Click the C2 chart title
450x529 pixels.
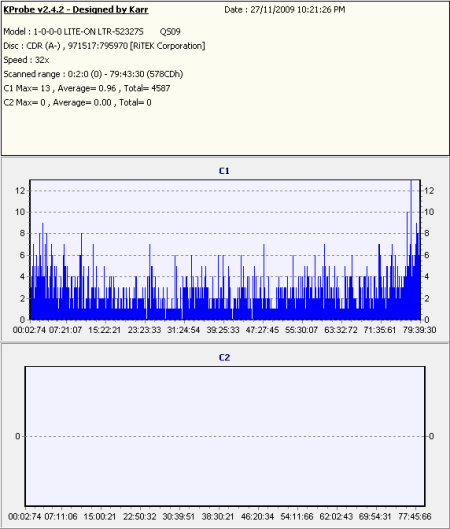click(224, 358)
